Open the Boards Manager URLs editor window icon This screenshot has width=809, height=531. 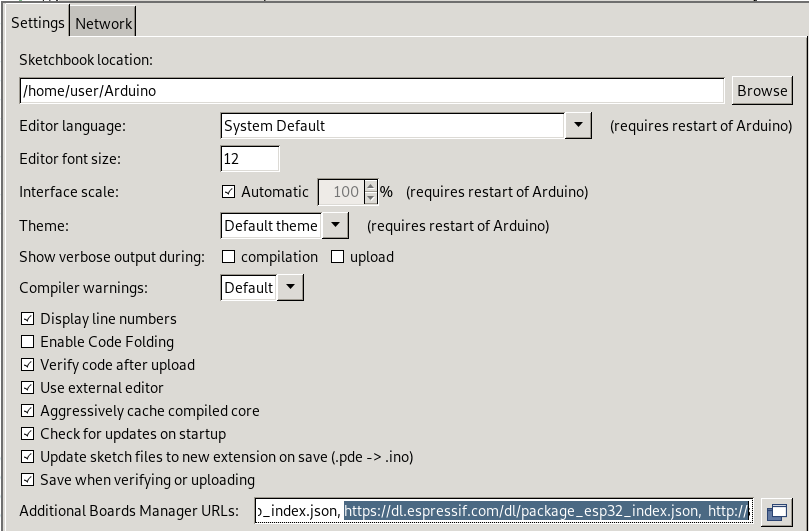click(777, 511)
